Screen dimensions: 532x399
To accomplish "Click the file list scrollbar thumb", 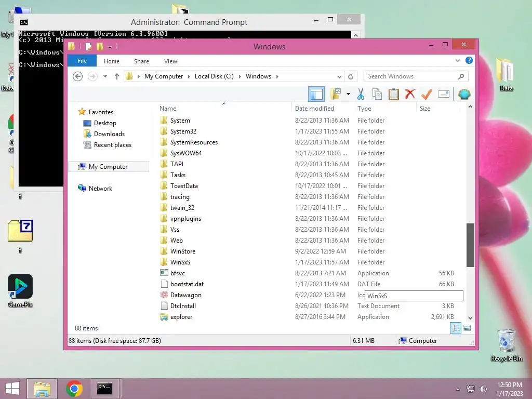I will pos(470,245).
